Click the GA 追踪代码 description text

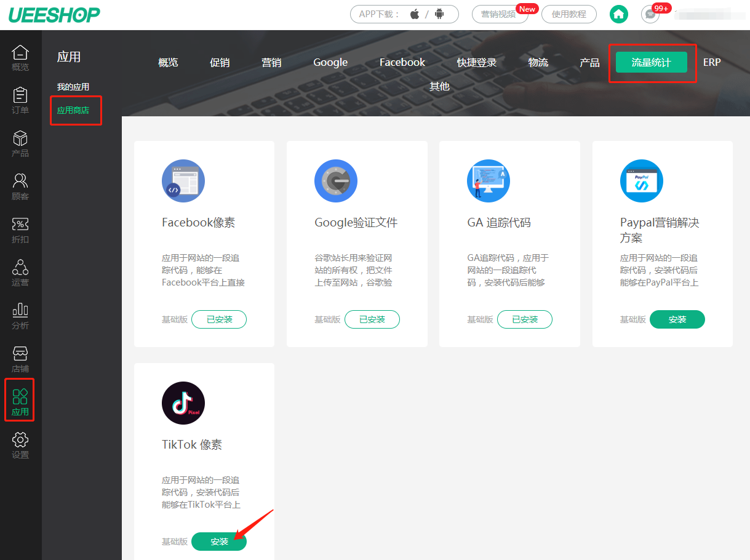point(508,270)
